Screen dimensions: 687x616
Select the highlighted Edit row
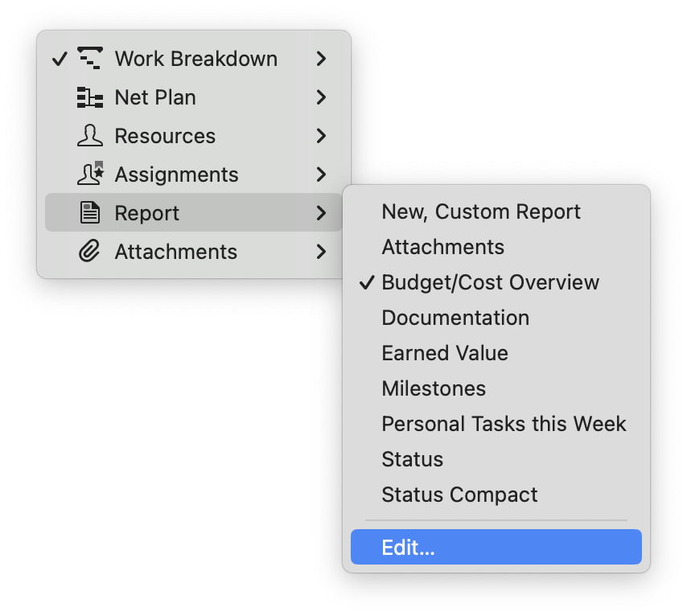click(496, 547)
